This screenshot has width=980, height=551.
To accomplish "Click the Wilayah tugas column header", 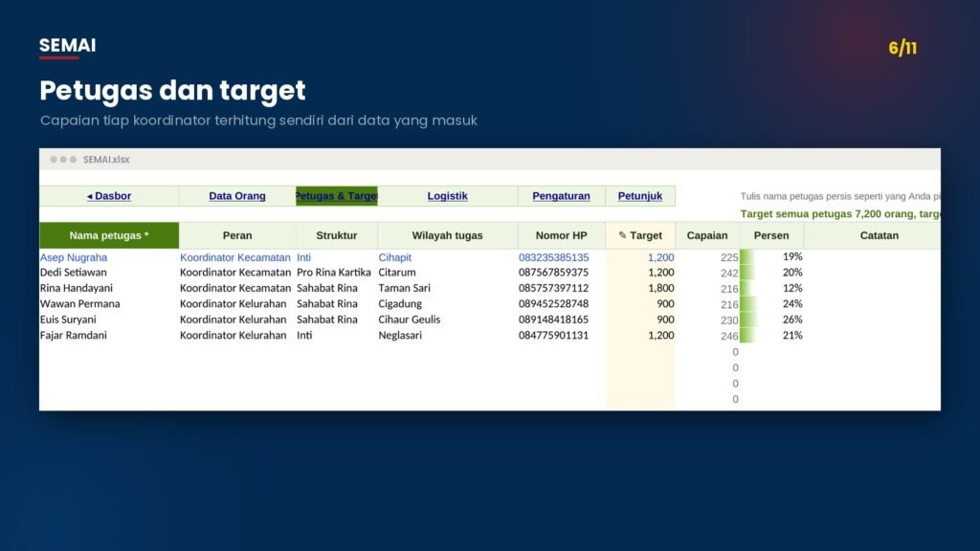I will click(448, 235).
